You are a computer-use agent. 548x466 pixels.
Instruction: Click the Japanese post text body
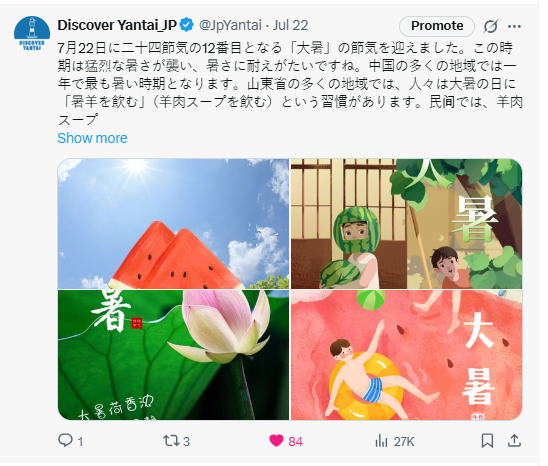point(290,84)
